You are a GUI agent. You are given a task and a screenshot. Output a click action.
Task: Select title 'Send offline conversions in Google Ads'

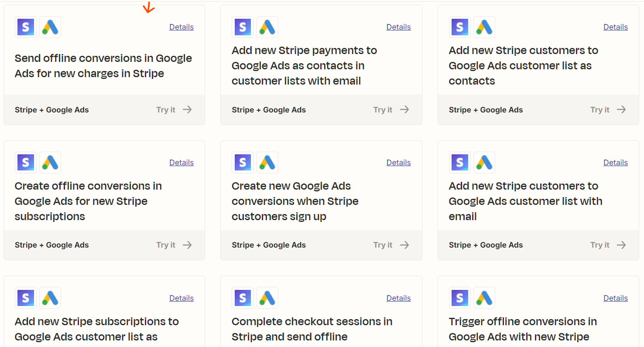tap(103, 66)
